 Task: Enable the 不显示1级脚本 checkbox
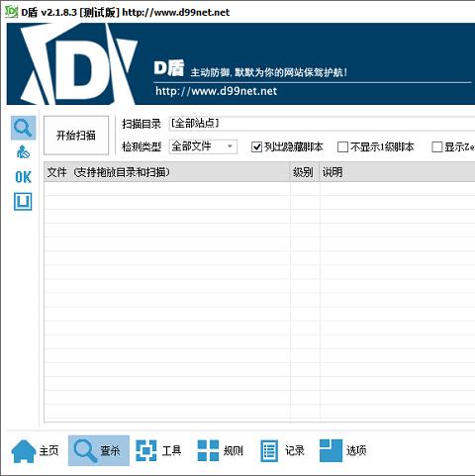[342, 146]
